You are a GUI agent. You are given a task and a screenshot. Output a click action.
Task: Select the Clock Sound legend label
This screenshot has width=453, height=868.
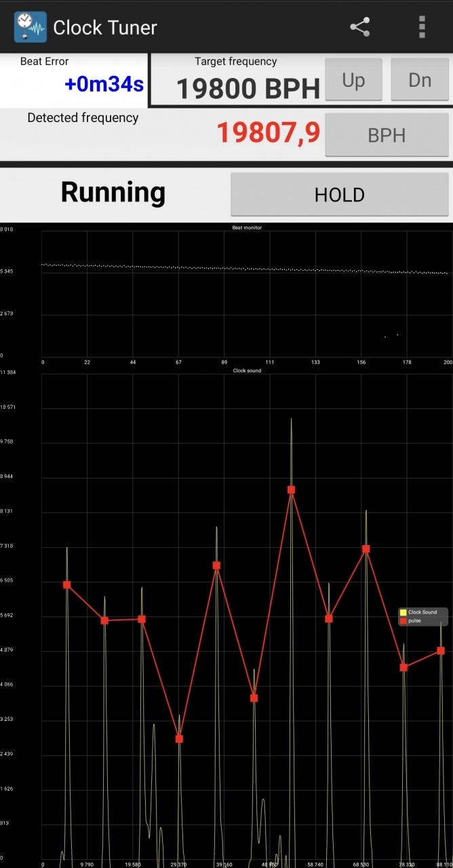(422, 612)
